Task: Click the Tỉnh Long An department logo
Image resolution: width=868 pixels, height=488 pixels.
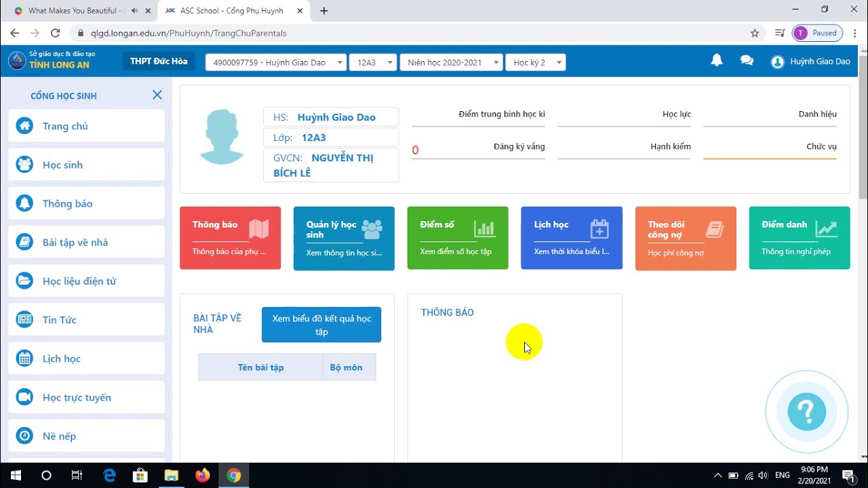Action: point(17,60)
